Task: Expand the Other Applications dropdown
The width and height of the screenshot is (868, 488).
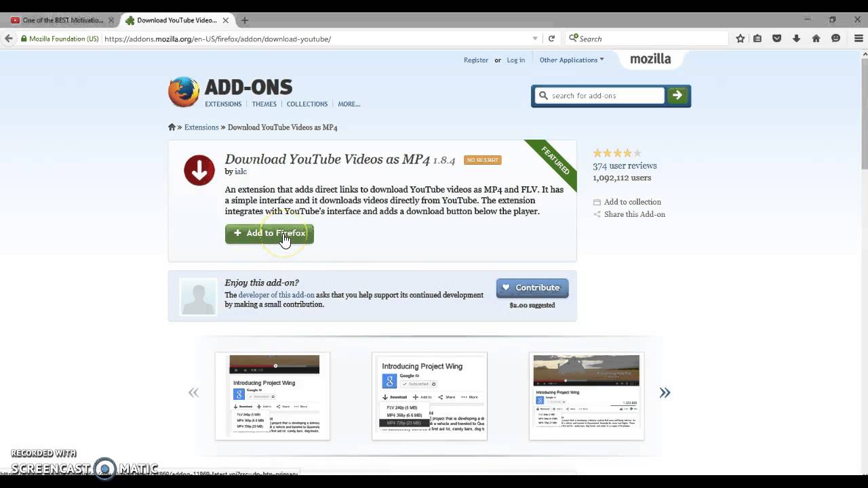Action: coord(572,60)
